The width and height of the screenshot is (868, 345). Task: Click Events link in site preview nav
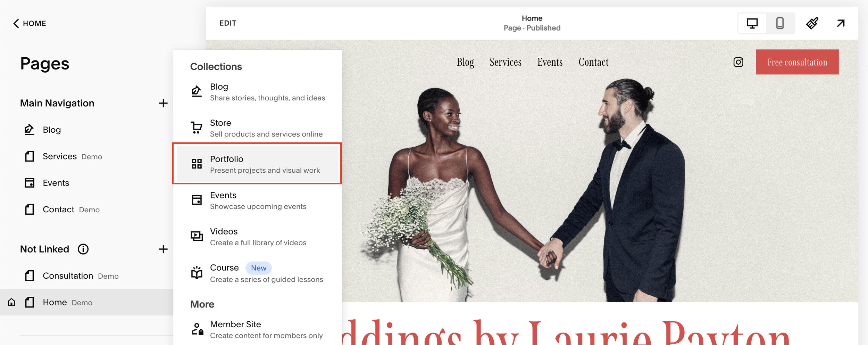[x=550, y=62]
